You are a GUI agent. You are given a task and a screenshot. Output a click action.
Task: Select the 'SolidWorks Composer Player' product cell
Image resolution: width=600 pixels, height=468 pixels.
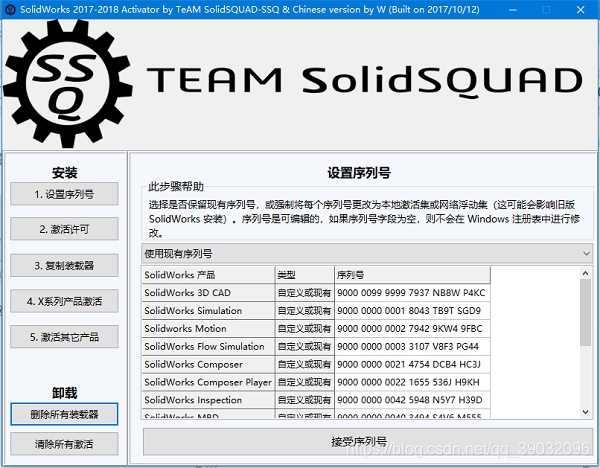pos(208,382)
